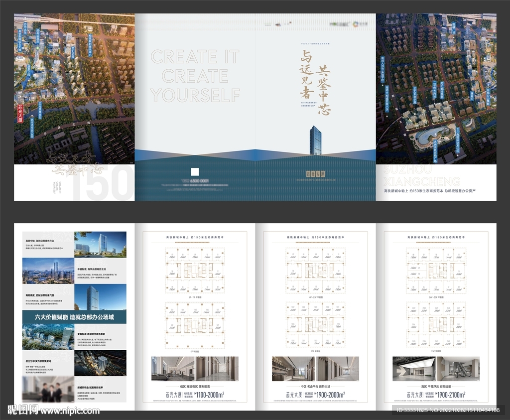Select the line ending 总部级智慧办公资产
This screenshot has width=510, height=420.
click(429, 191)
